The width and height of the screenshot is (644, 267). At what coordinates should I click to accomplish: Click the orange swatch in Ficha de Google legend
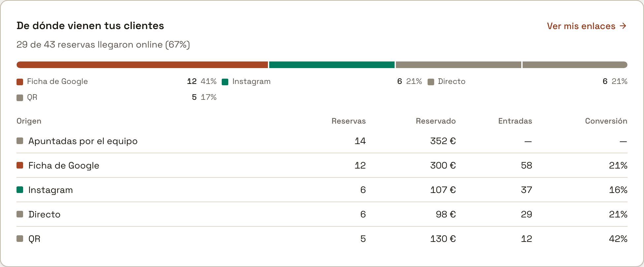pyautogui.click(x=20, y=82)
